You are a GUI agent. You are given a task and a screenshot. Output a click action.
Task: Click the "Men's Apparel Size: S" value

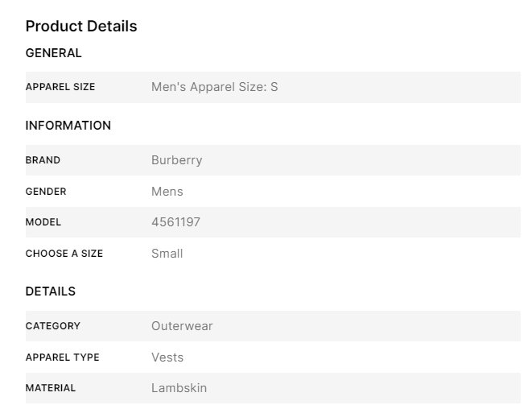(x=214, y=87)
